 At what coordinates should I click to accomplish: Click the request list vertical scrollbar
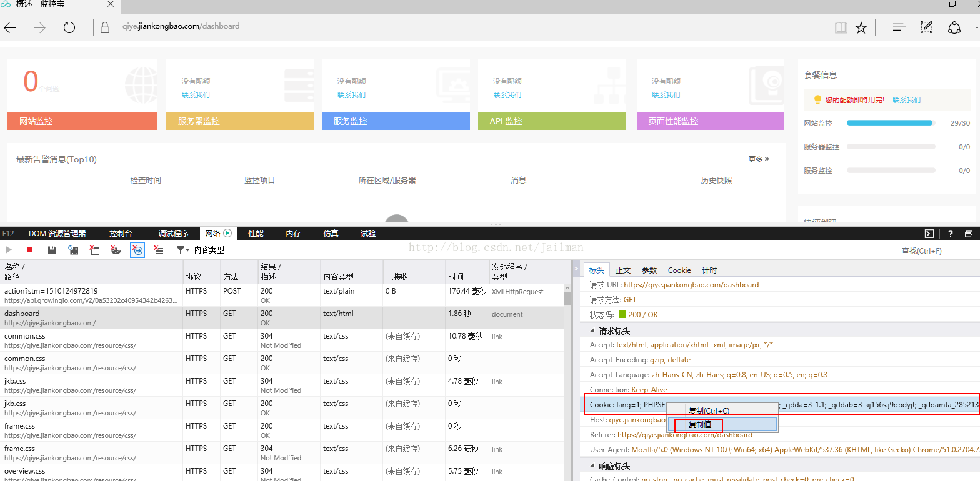coord(567,382)
